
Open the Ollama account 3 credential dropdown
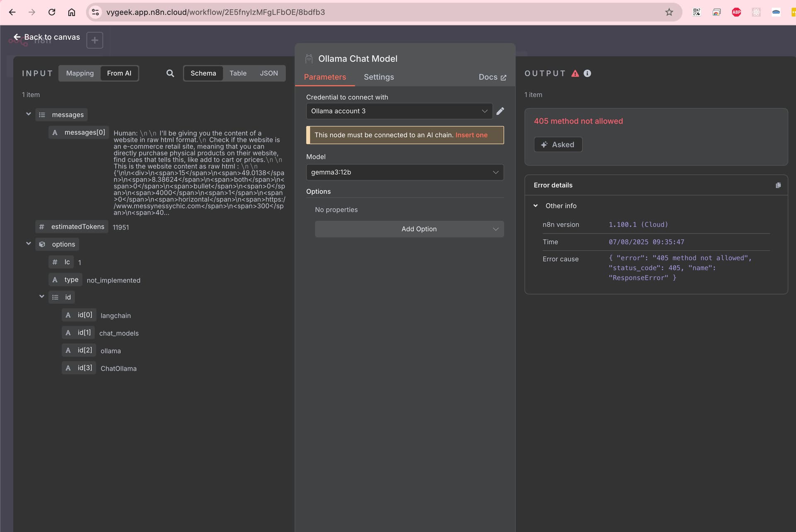click(x=399, y=111)
